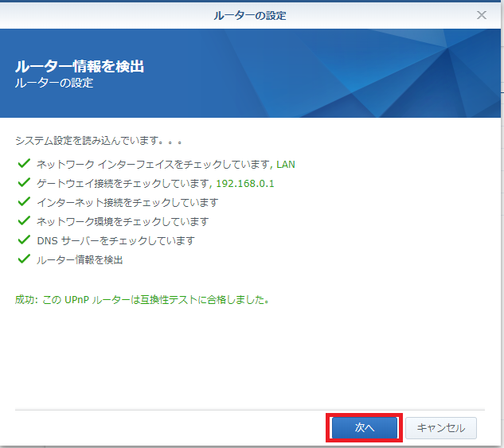504x448 pixels.
Task: Click the ルーターの設定 dialog title
Action: (x=250, y=15)
